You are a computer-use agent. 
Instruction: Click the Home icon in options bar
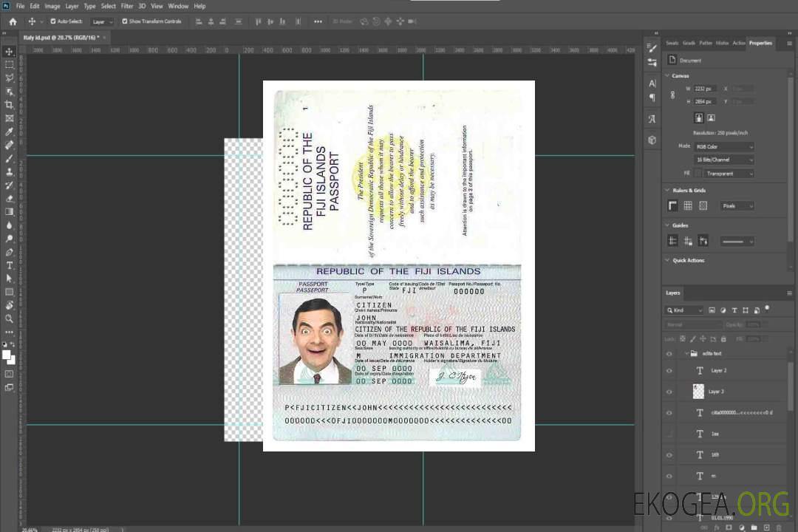(x=13, y=21)
